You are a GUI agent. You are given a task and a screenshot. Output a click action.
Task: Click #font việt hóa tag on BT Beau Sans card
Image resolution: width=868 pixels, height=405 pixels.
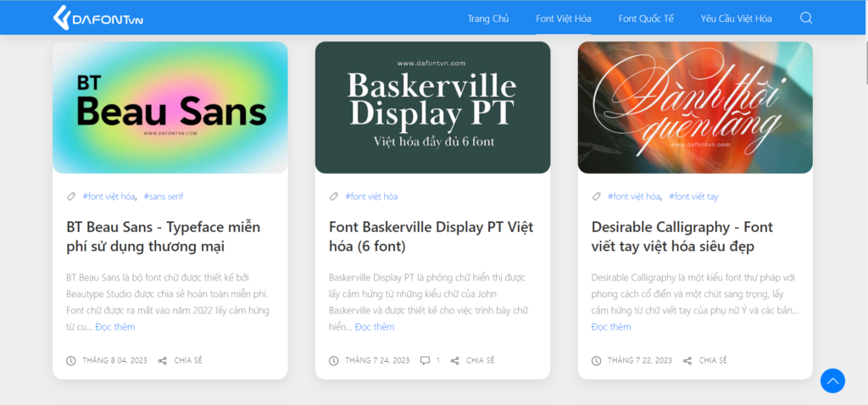108,197
